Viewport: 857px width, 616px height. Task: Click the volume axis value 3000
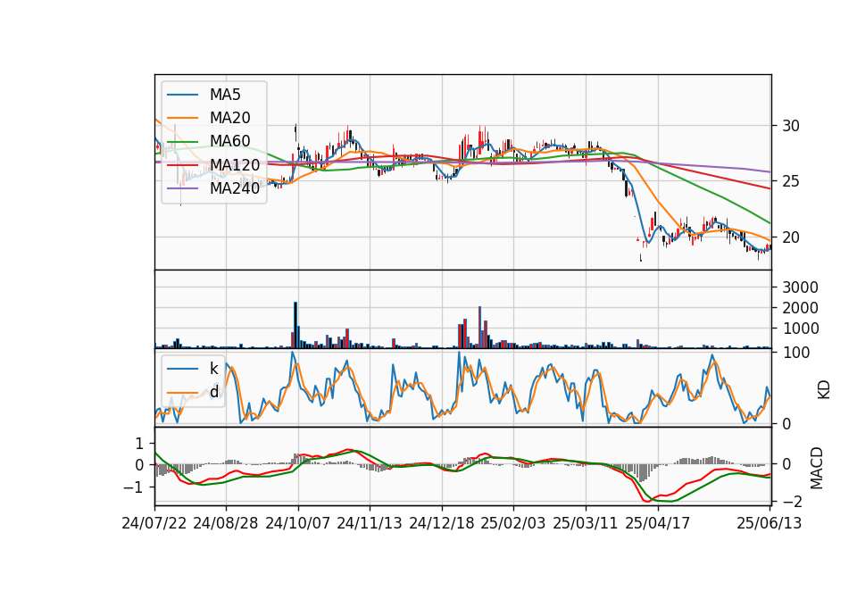tap(801, 287)
